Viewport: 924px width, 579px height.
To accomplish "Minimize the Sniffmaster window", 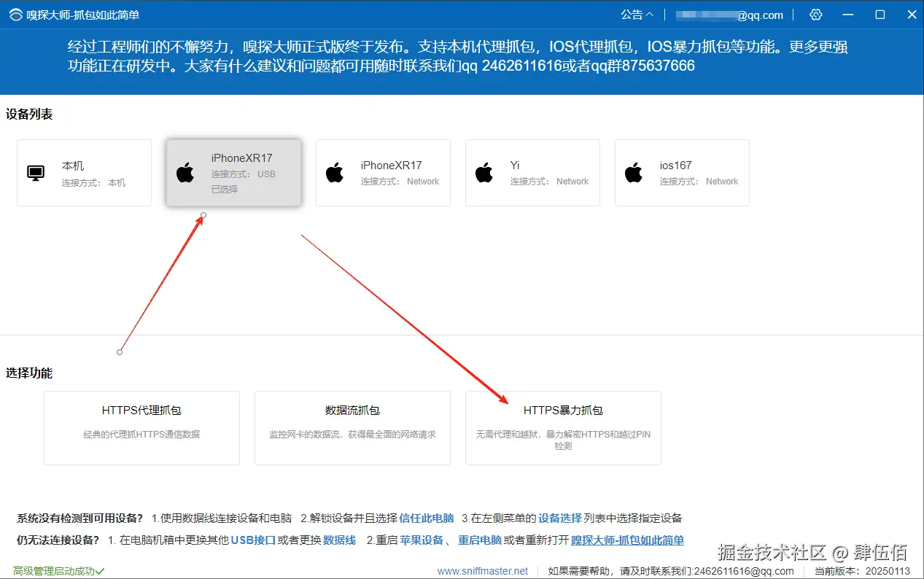I will [847, 15].
